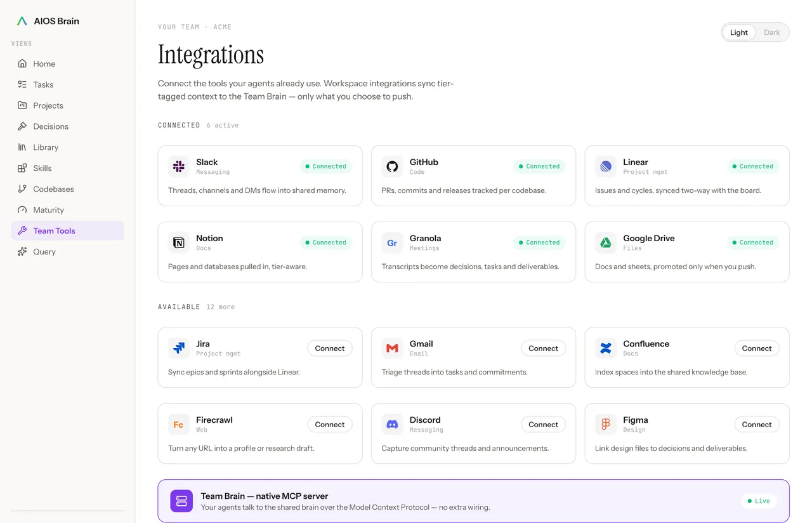Image resolution: width=812 pixels, height=523 pixels.
Task: Connect the Discord integration
Action: coord(543,424)
